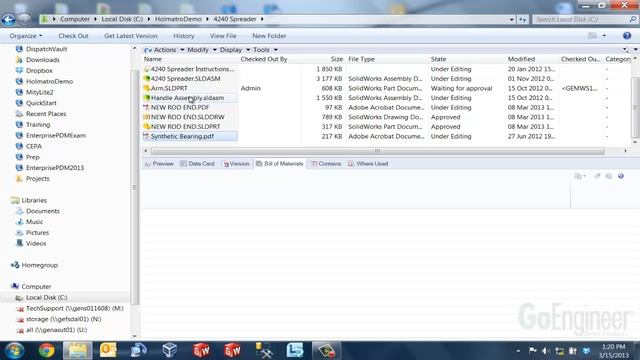Select Local Disk (C:) in navigation tree
The image size is (640, 360).
point(47,298)
